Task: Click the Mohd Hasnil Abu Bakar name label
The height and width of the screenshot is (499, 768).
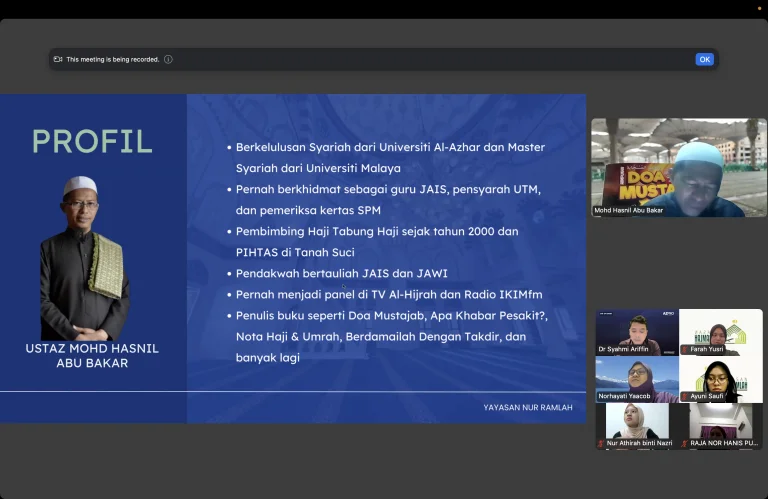Action: [629, 211]
